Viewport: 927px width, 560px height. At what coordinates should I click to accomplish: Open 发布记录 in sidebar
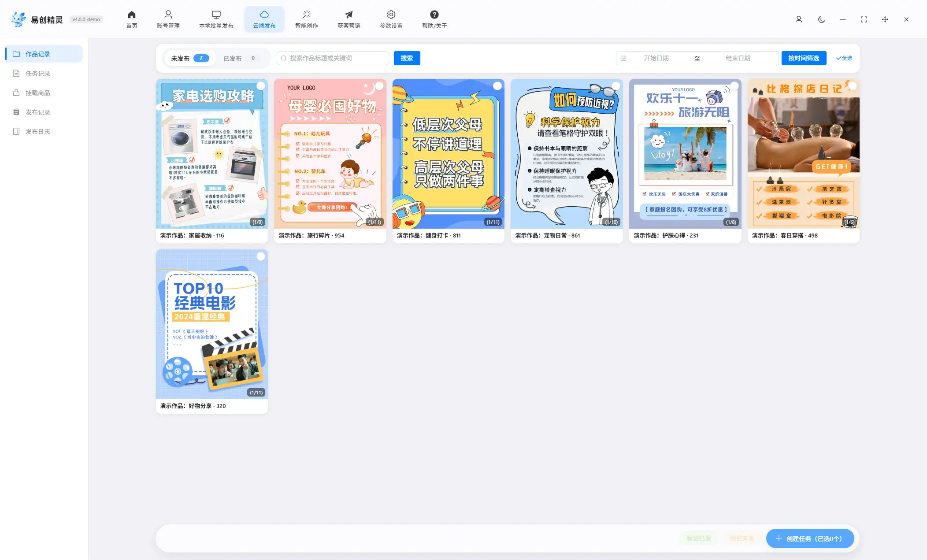coord(44,112)
